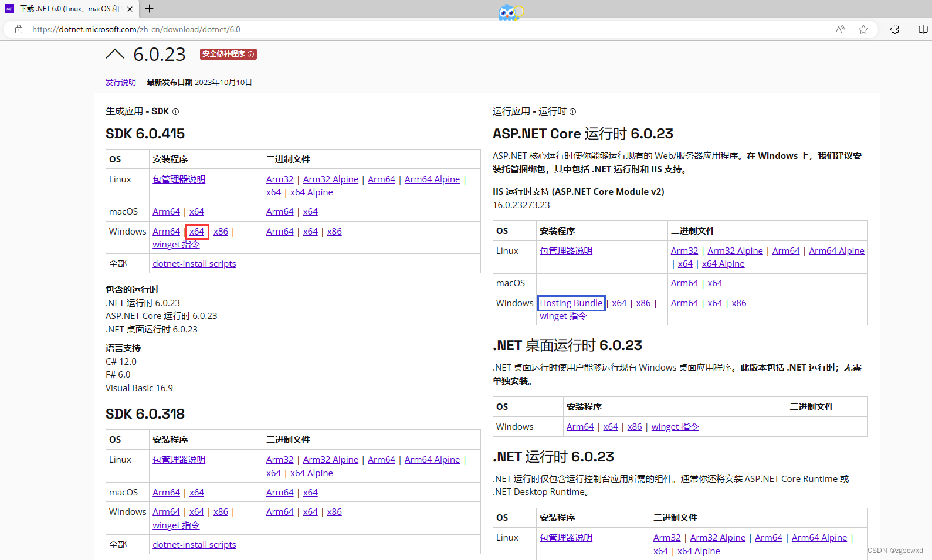Open dotnet-install scripts for SDK 6.0.318
Viewport: 932px width, 560px height.
(195, 545)
